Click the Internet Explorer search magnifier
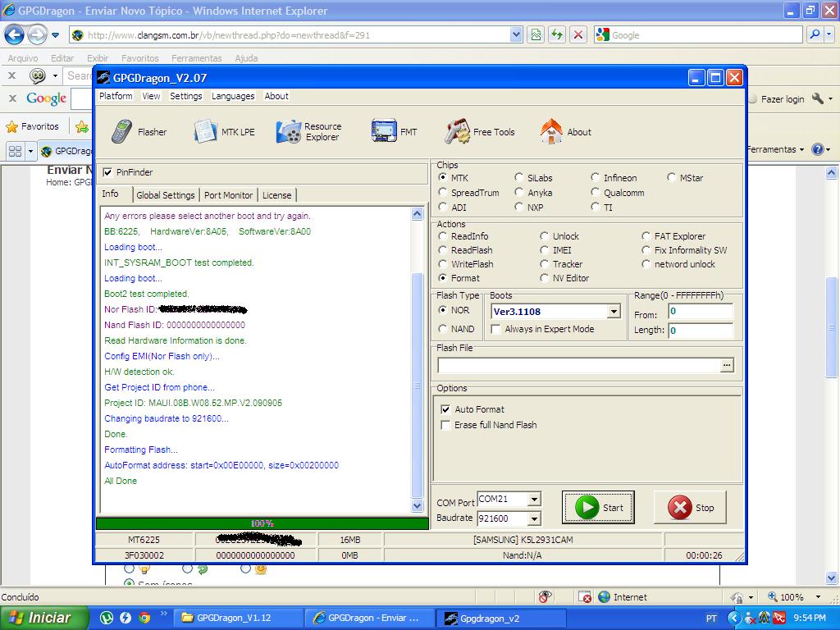 click(815, 34)
